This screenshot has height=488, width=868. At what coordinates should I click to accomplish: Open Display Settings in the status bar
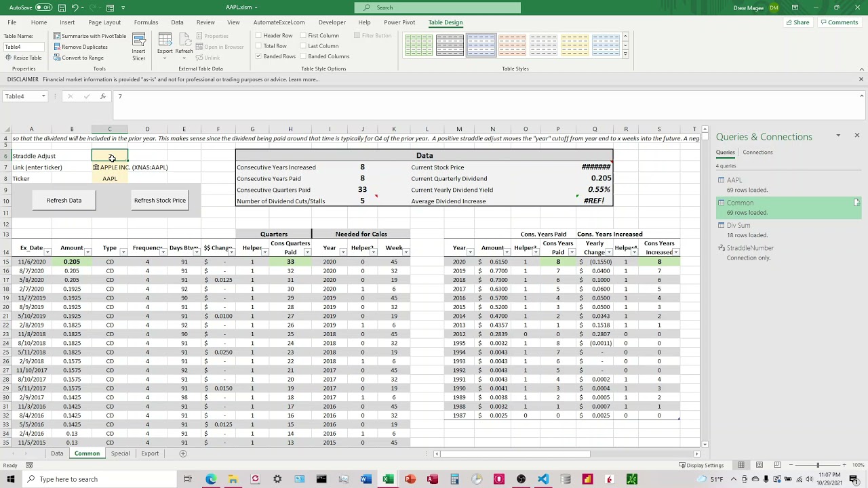701,465
